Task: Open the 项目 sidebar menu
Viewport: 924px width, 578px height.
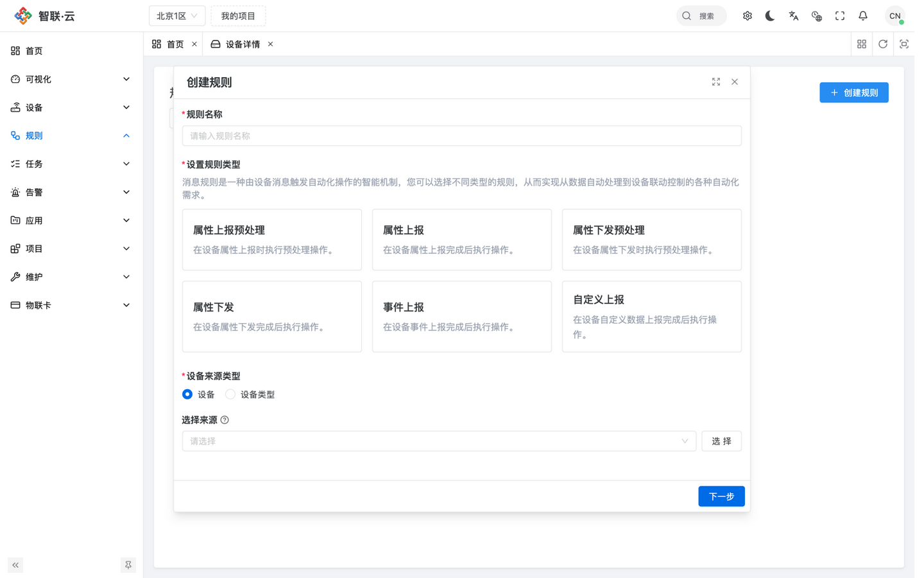Action: (71, 249)
